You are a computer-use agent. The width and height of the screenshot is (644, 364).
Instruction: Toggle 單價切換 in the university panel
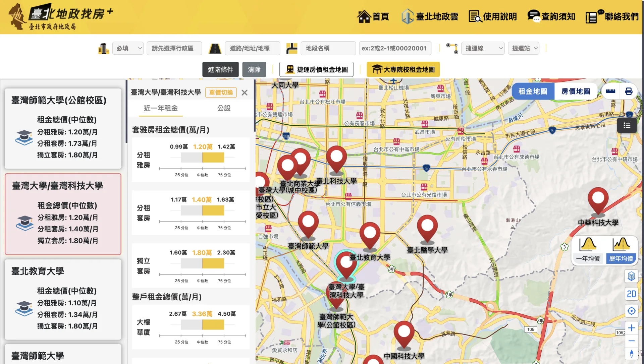point(221,93)
